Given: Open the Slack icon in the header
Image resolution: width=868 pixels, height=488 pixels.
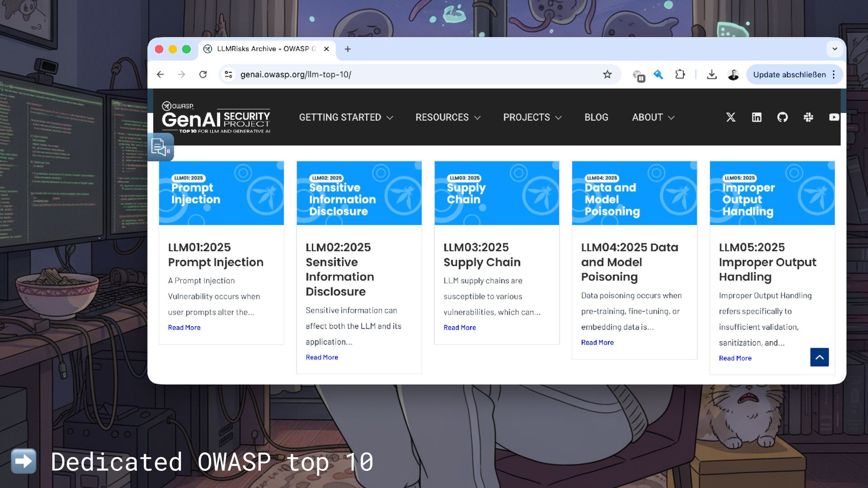Looking at the screenshot, I should click(x=808, y=117).
